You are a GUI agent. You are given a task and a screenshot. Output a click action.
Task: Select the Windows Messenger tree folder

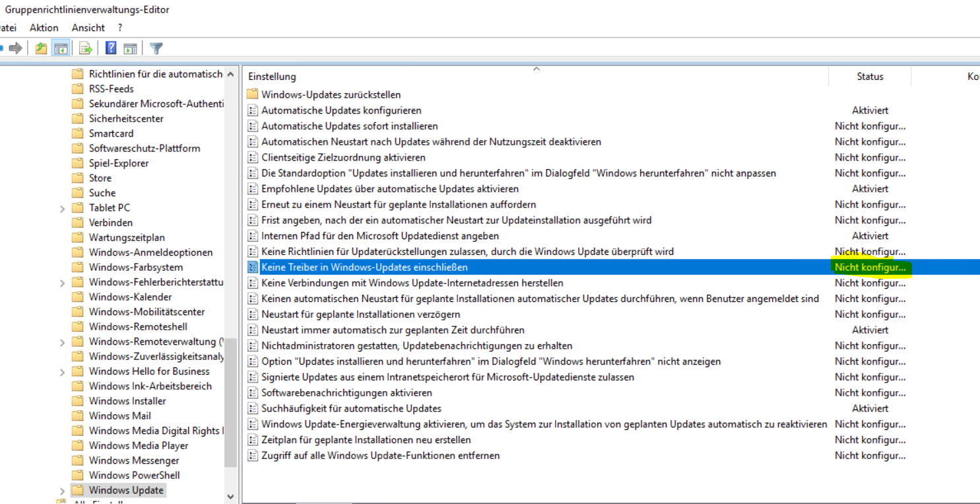[x=134, y=460]
